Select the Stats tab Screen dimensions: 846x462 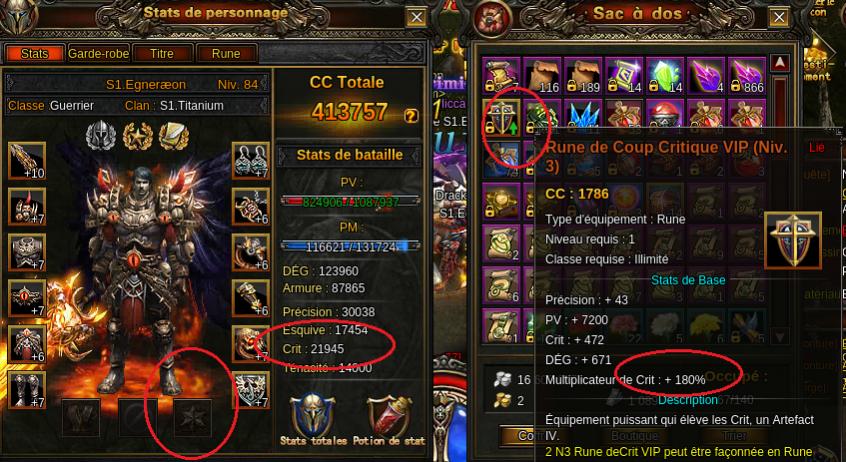[35, 53]
